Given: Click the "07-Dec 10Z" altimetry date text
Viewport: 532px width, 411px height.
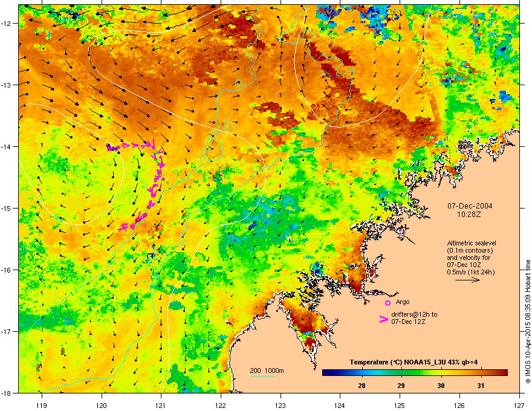Looking at the screenshot, I should [464, 265].
